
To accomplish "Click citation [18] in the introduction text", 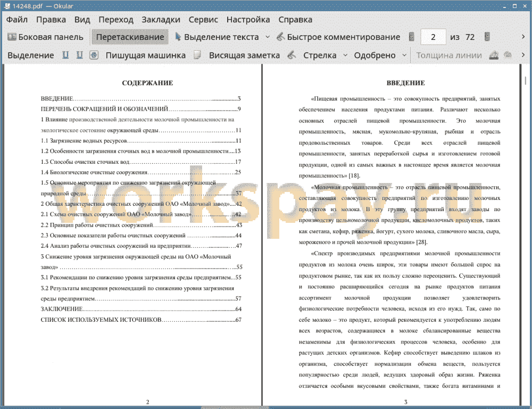I will pos(354,176).
